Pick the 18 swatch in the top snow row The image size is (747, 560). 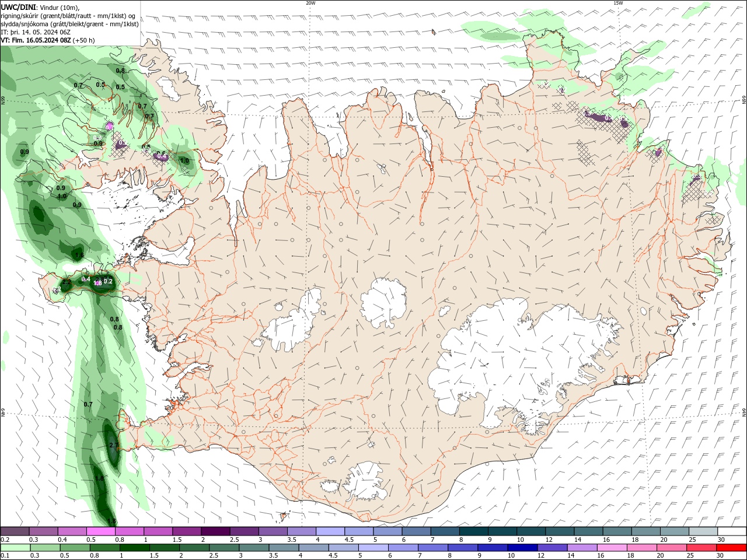[x=645, y=531]
